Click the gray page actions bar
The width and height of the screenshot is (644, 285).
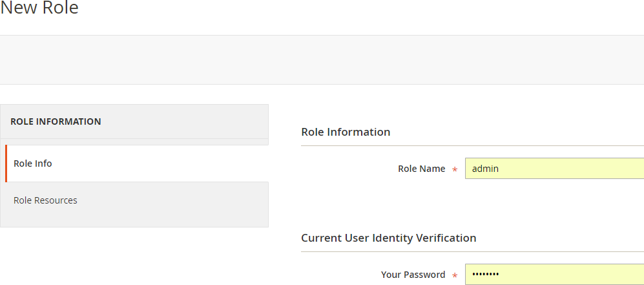pos(322,59)
